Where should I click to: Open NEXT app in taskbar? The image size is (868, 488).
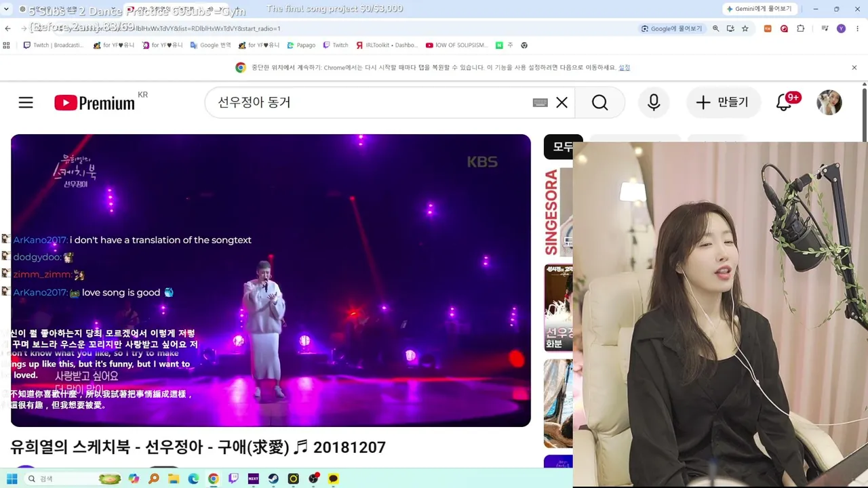(254, 479)
